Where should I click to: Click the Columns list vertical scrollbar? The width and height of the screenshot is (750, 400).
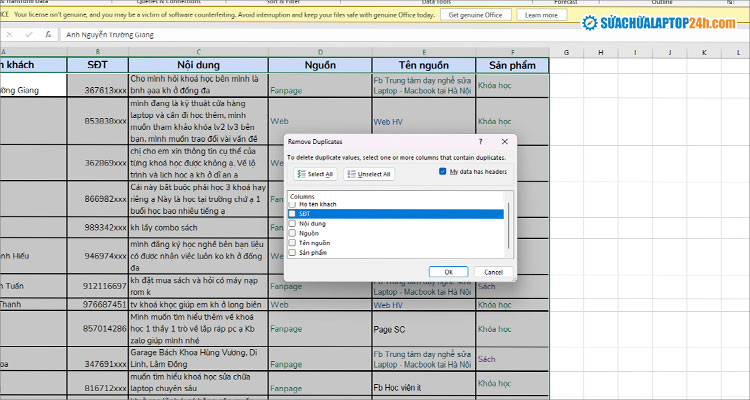tap(508, 225)
